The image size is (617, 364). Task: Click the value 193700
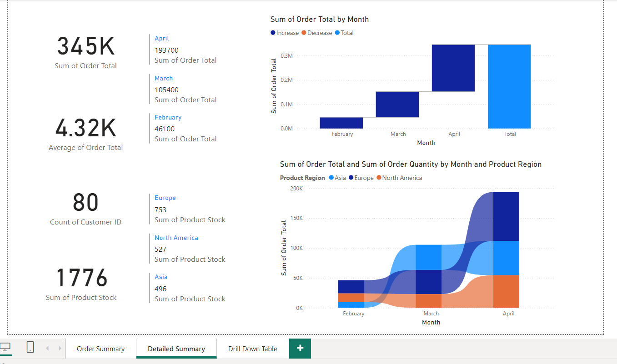tap(166, 50)
